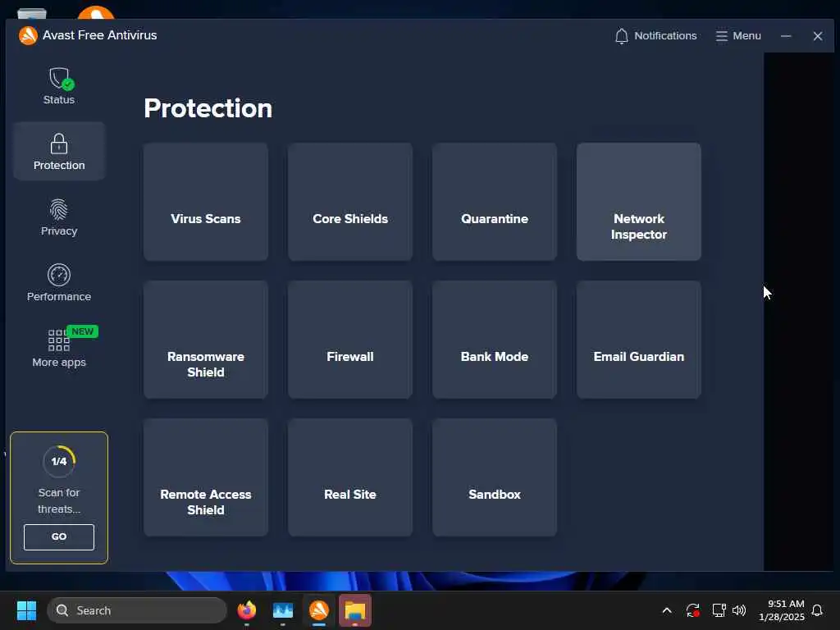
Task: Open Windows notification center bell
Action: pos(818,610)
